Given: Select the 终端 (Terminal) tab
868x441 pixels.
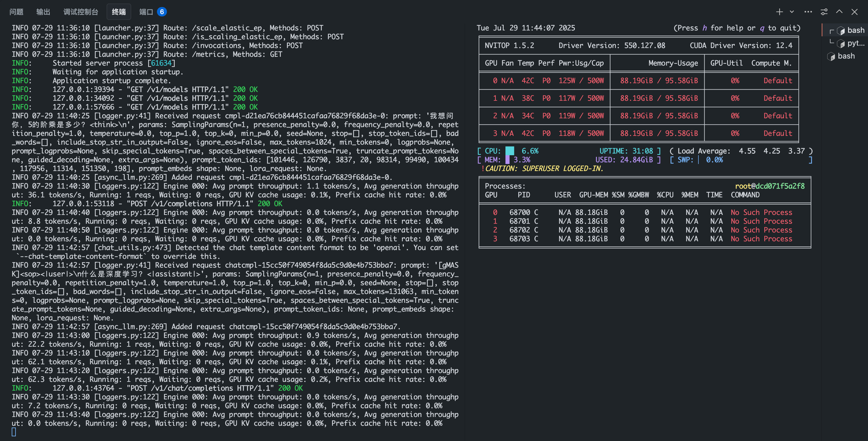Looking at the screenshot, I should coord(119,12).
